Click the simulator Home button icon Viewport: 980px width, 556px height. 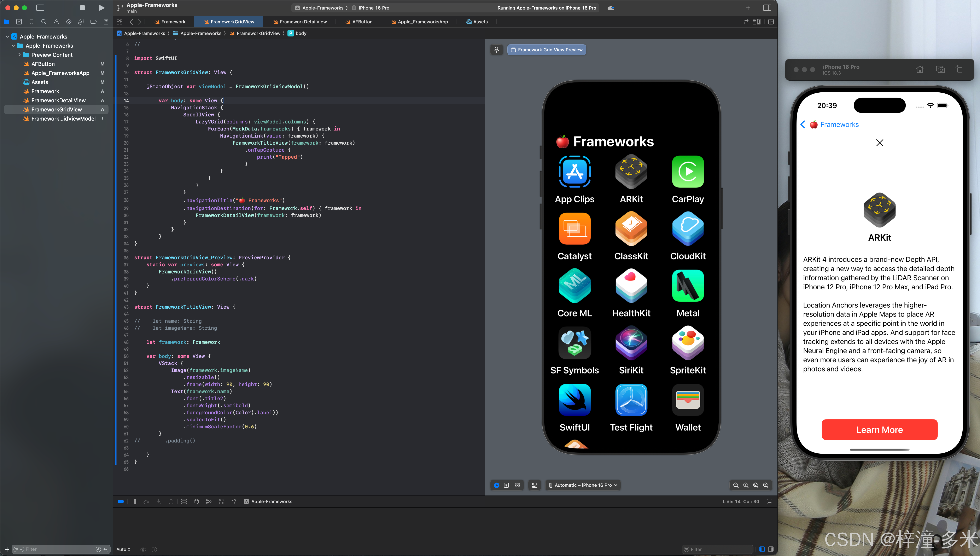click(920, 70)
